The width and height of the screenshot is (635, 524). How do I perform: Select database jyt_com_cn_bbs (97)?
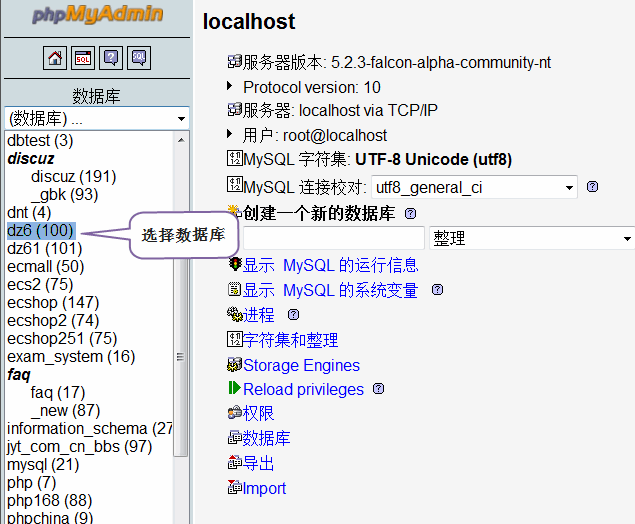(79, 447)
